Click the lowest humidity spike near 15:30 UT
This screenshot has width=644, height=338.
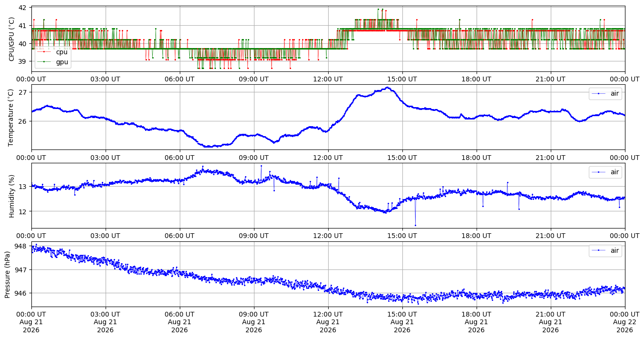415,225
